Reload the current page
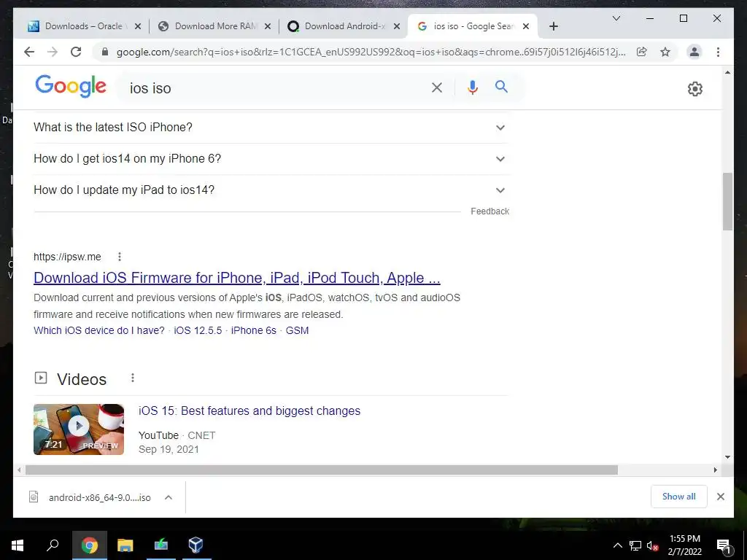 [x=76, y=52]
